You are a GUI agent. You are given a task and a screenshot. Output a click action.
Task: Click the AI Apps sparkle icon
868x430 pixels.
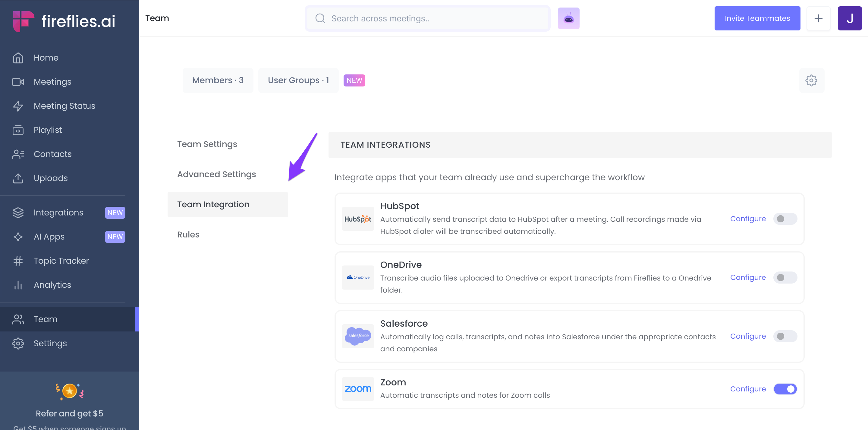(x=18, y=237)
